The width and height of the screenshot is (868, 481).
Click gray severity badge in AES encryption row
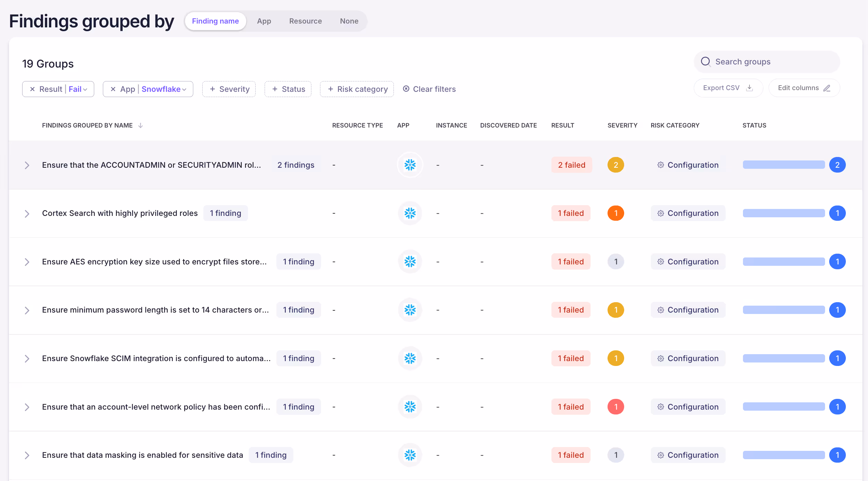pyautogui.click(x=616, y=262)
